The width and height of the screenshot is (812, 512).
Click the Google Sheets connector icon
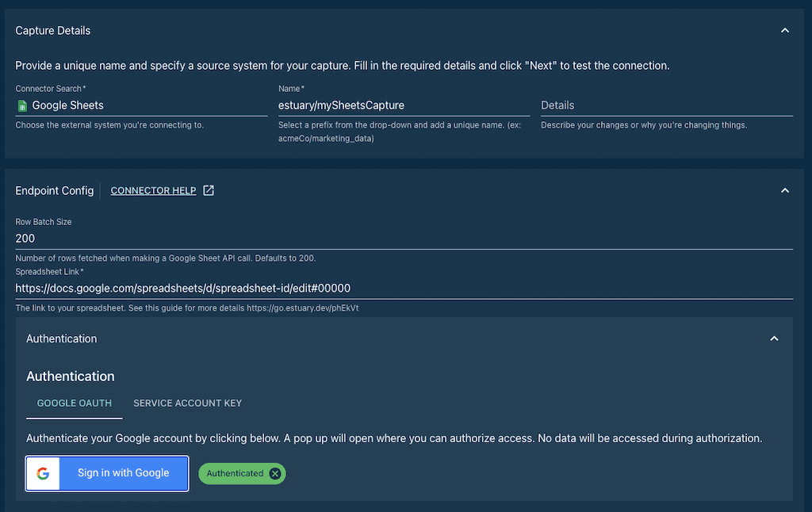[22, 105]
